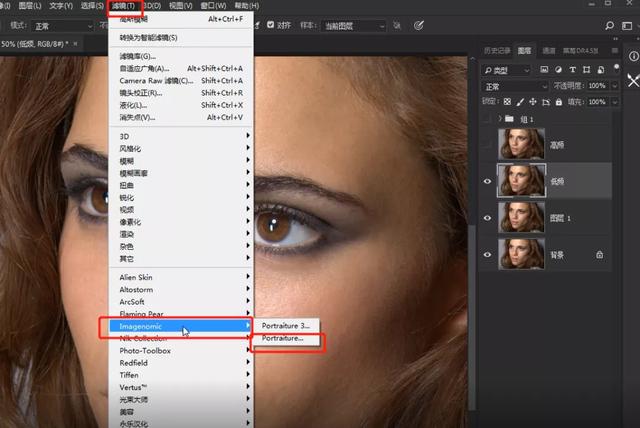Open the 类型 layer filter dropdown
This screenshot has height=428, width=640.
coord(507,70)
